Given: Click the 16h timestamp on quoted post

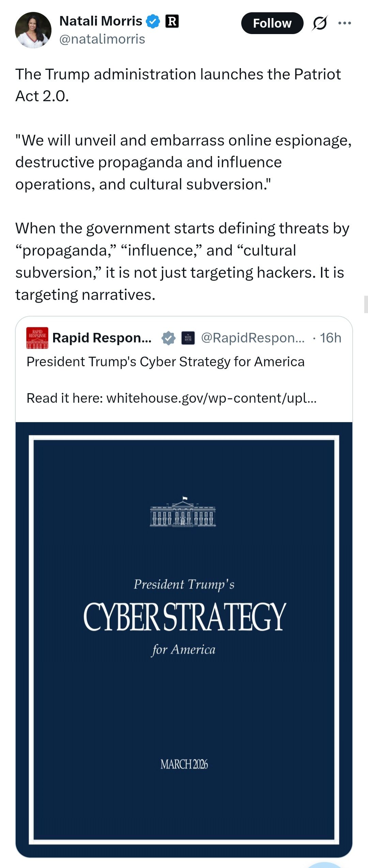Looking at the screenshot, I should pos(331,338).
